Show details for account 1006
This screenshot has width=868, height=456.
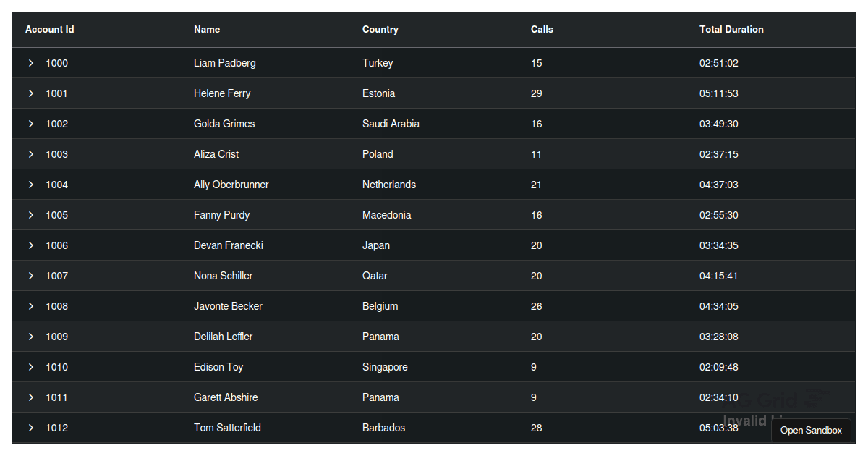pos(31,245)
